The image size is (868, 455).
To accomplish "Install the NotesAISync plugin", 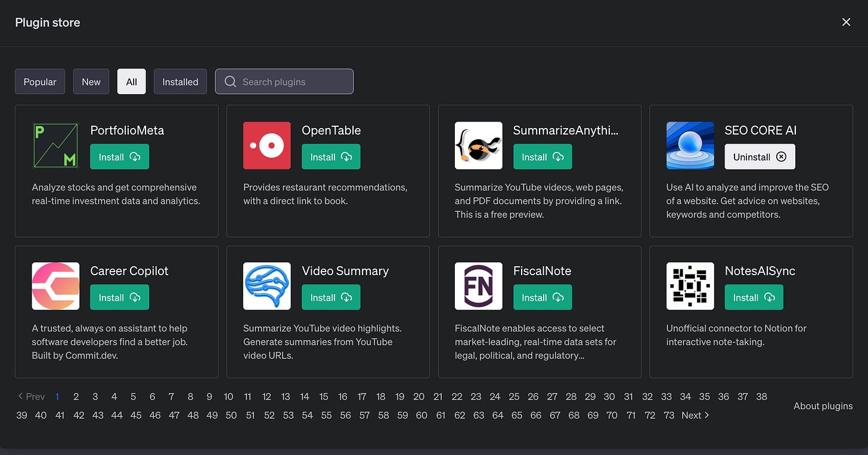I will coord(754,298).
